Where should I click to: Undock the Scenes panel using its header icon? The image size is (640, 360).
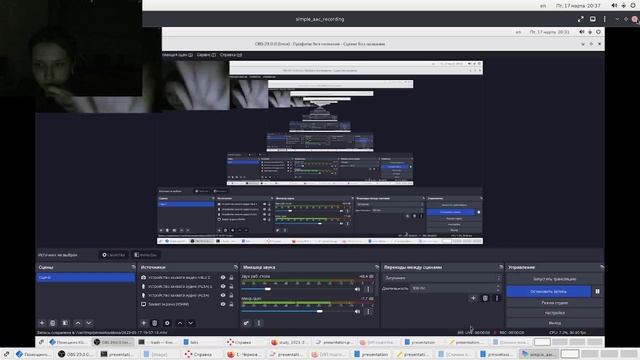click(133, 267)
